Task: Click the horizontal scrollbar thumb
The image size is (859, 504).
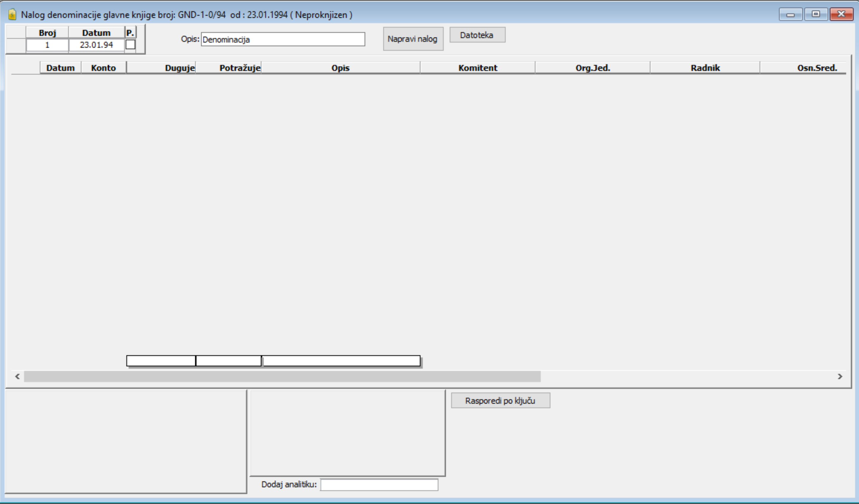Action: pyautogui.click(x=282, y=376)
